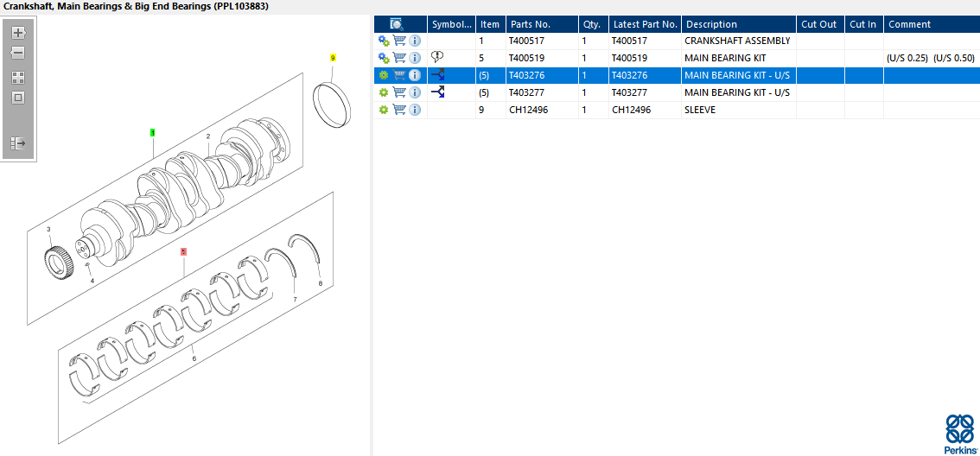Zoom out of the parts diagram
This screenshot has width=980, height=456.
tap(18, 53)
